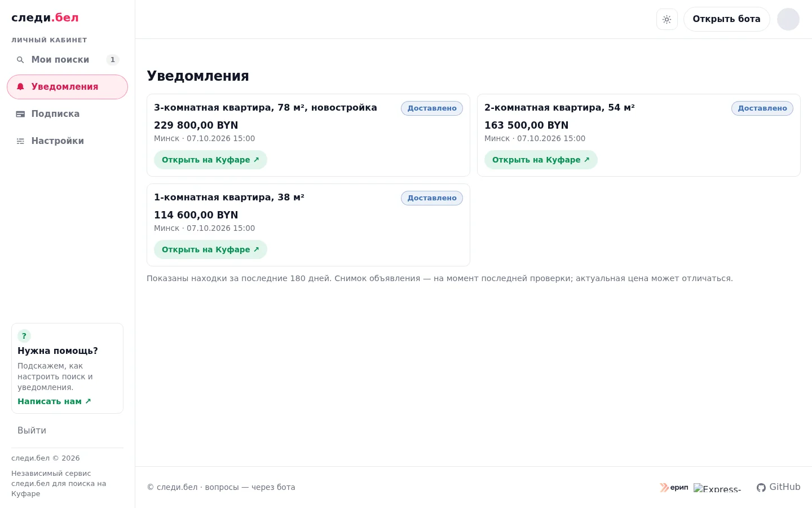Click the Открыть бота button
Screen dimensions: 812x508
pyautogui.click(x=726, y=19)
